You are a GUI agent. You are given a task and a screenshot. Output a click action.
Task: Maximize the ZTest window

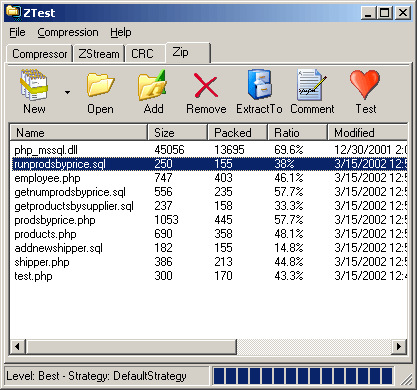pyautogui.click(x=384, y=13)
